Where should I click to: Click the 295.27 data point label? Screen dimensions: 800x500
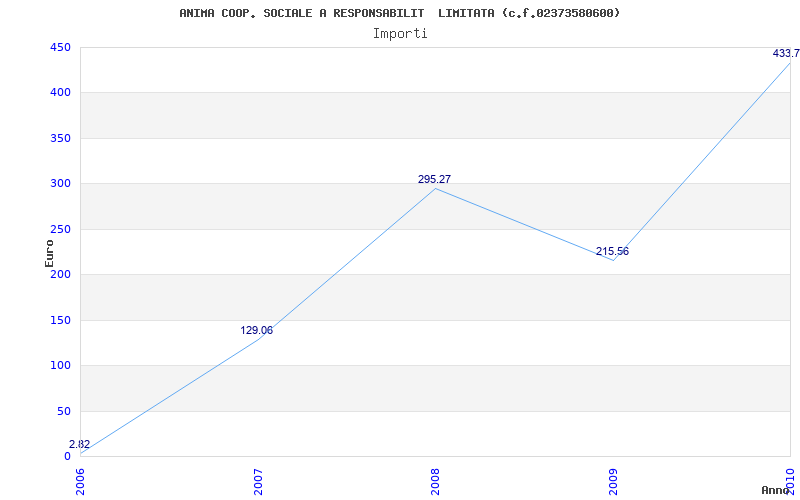[434, 180]
